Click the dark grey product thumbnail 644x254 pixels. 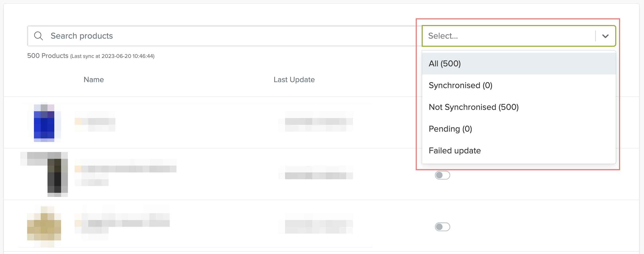click(x=44, y=174)
